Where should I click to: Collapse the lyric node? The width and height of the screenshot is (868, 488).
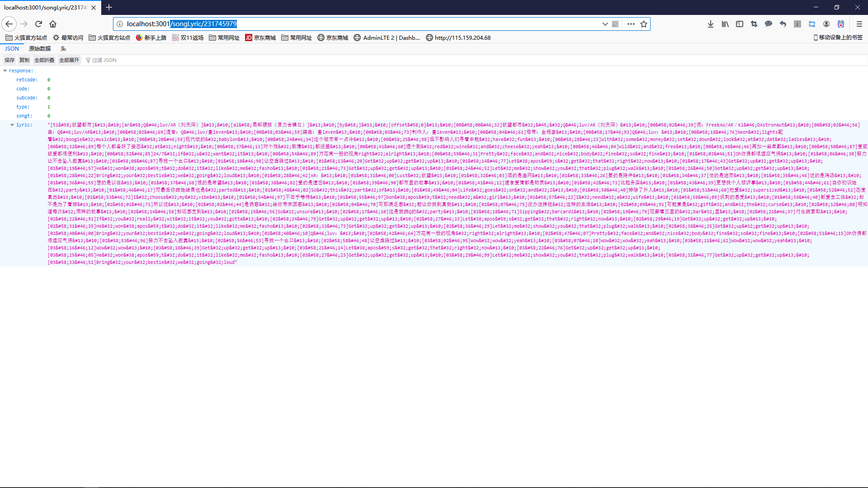[12, 125]
